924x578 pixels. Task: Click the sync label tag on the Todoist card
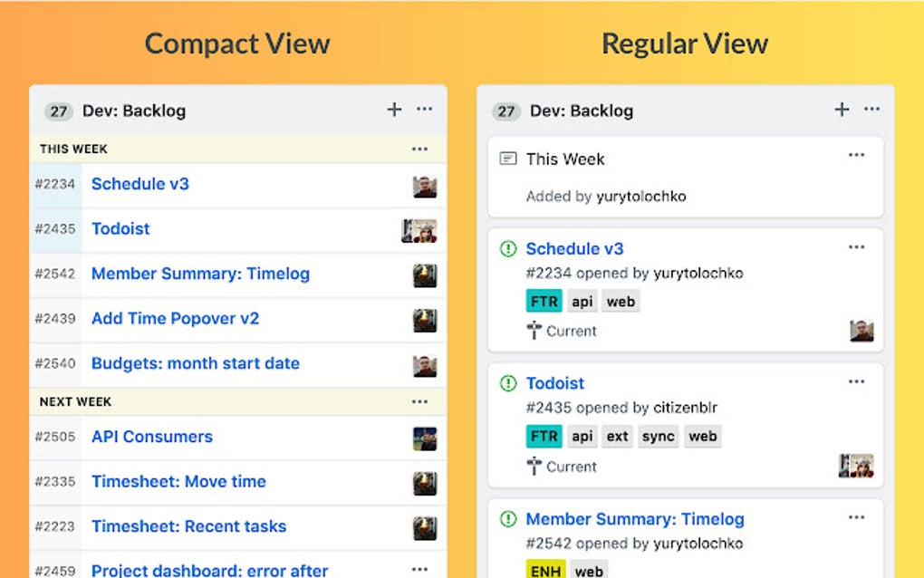658,436
